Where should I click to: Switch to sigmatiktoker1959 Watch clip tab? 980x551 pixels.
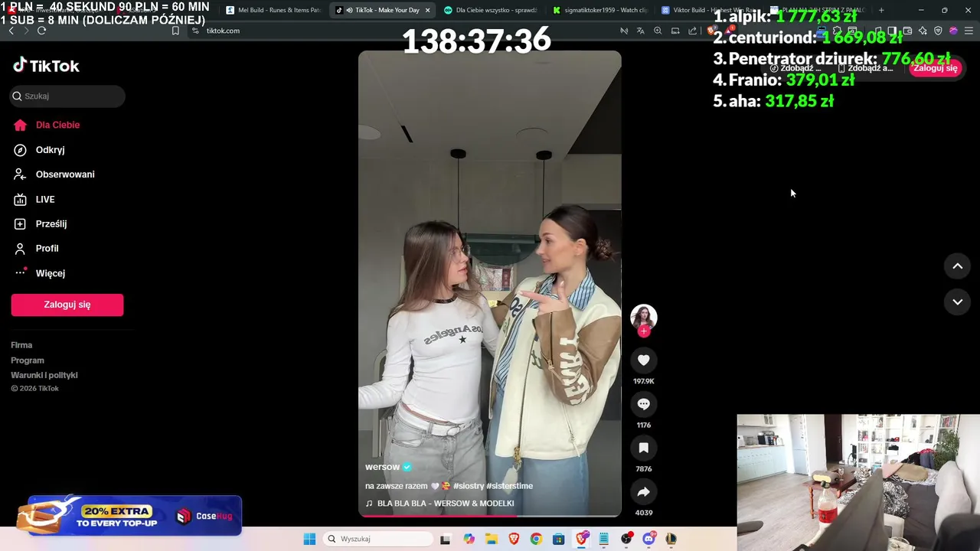600,10
